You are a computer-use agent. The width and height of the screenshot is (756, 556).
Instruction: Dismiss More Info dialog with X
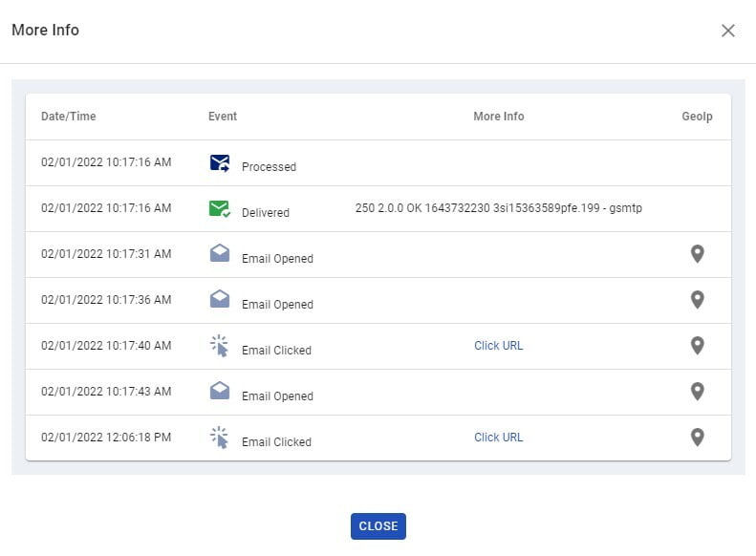click(x=728, y=31)
